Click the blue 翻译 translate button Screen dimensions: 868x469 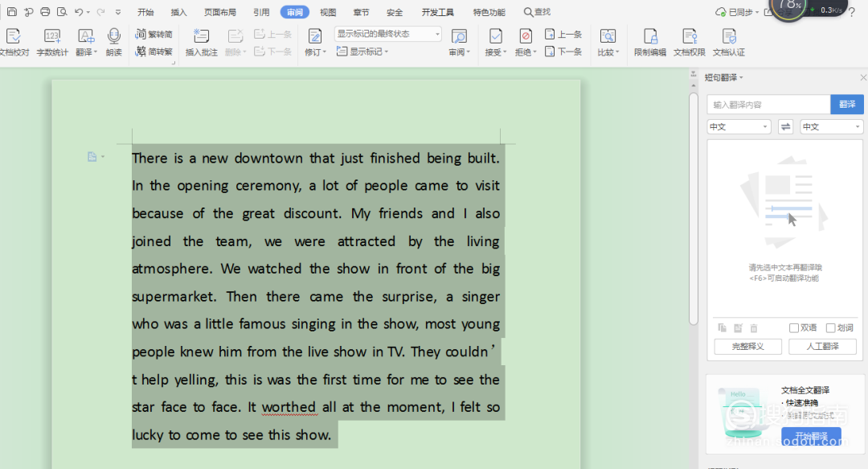(x=847, y=105)
